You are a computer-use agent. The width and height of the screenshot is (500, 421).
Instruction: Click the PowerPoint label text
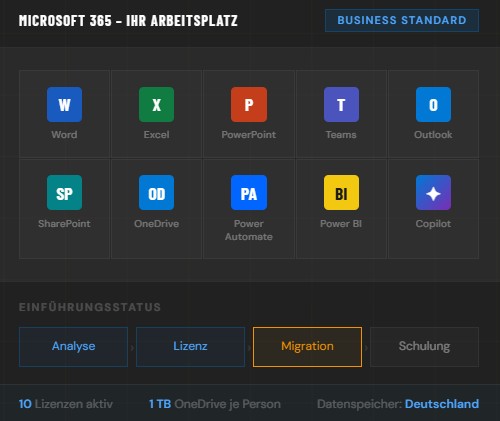coord(249,135)
